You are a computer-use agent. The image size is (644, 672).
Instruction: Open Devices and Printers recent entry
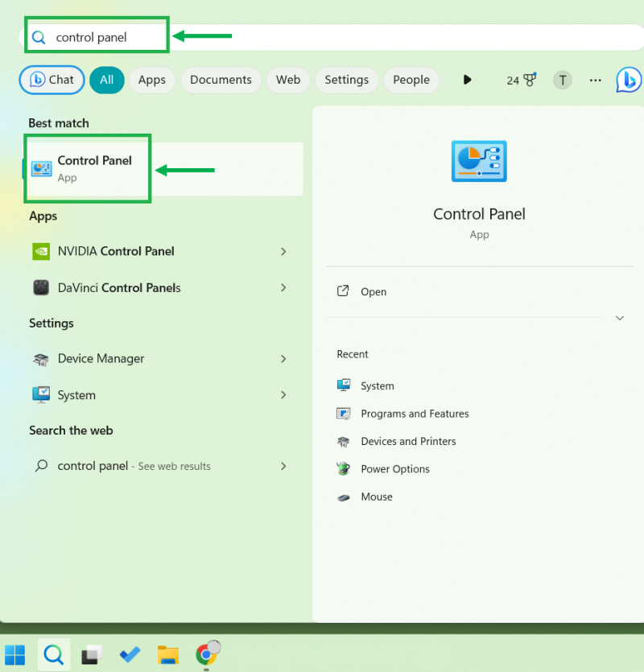(x=407, y=441)
